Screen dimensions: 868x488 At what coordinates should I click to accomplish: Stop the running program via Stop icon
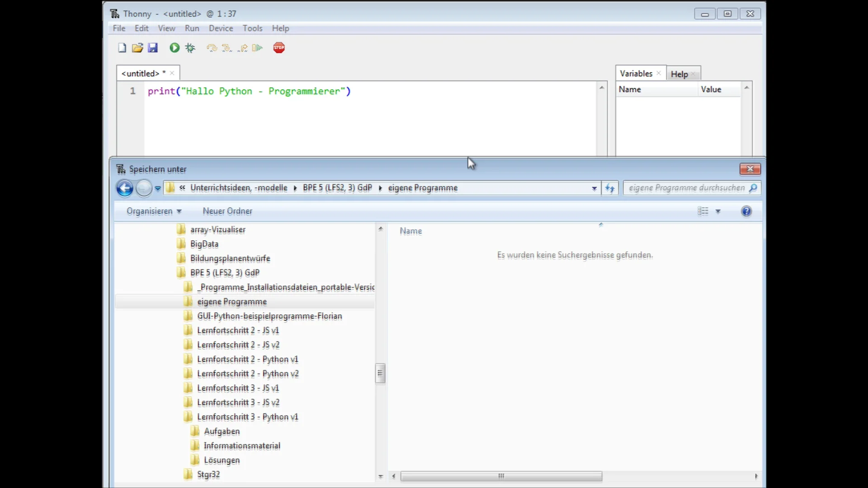279,47
